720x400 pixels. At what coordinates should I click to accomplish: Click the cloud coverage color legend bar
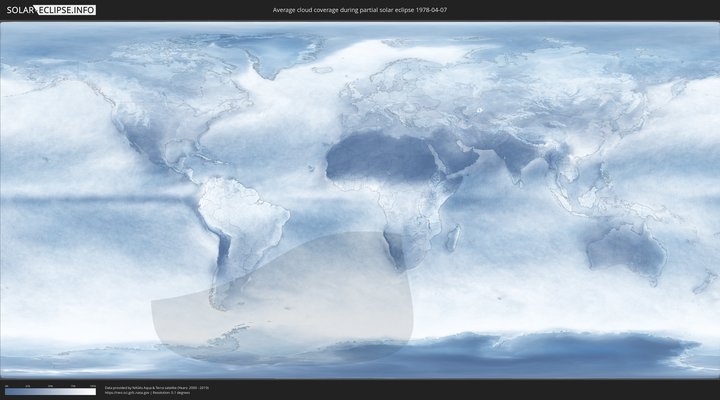(x=50, y=392)
